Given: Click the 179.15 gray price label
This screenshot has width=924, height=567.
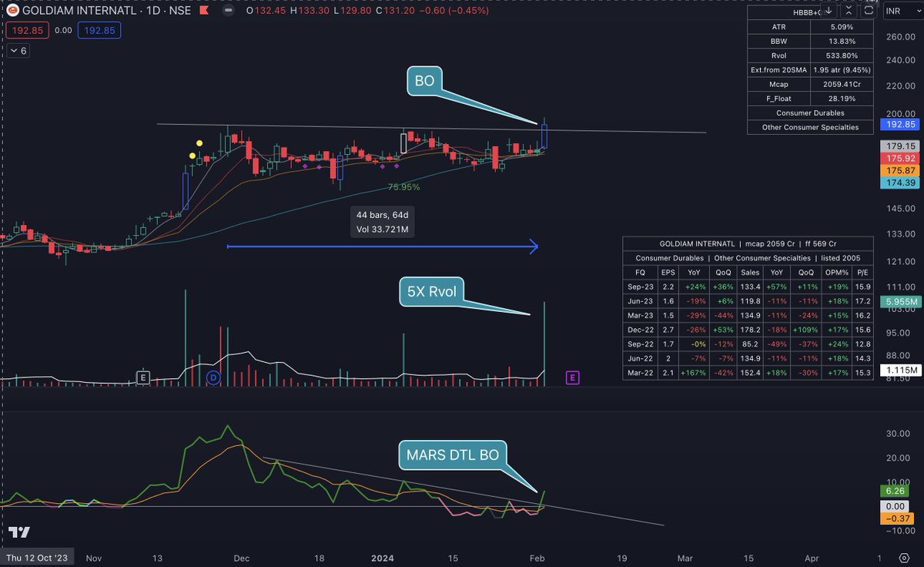Looking at the screenshot, I should pos(899,146).
